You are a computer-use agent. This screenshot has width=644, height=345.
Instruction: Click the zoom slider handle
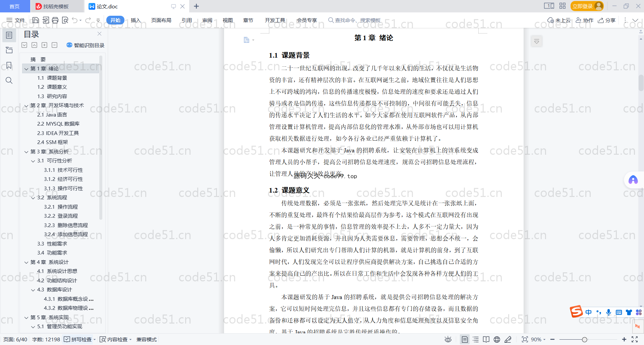(x=585, y=339)
